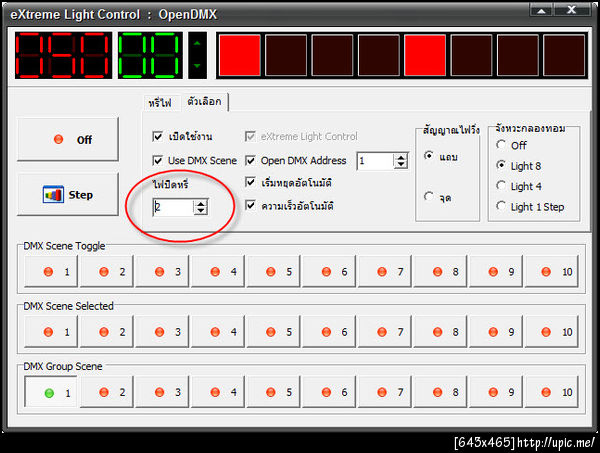
Task: Toggle DMX Scene Toggle button 7
Action: click(385, 272)
